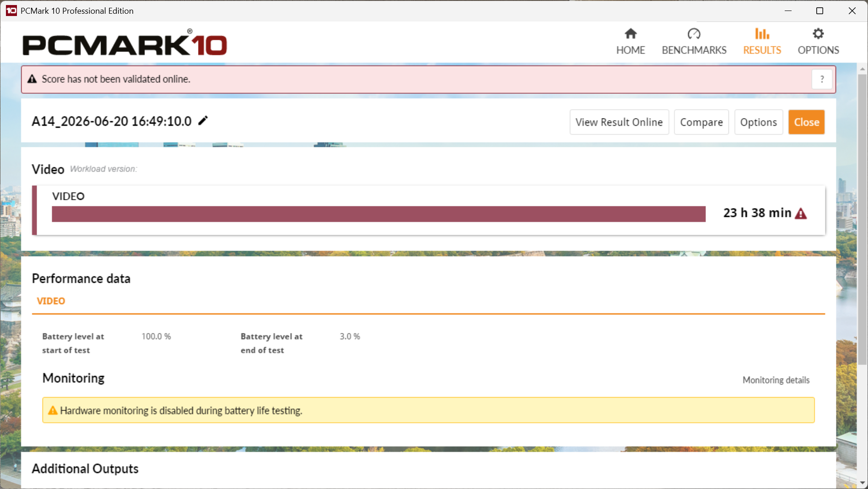The image size is (868, 489).
Task: Click the question mark help button
Action: tap(822, 79)
